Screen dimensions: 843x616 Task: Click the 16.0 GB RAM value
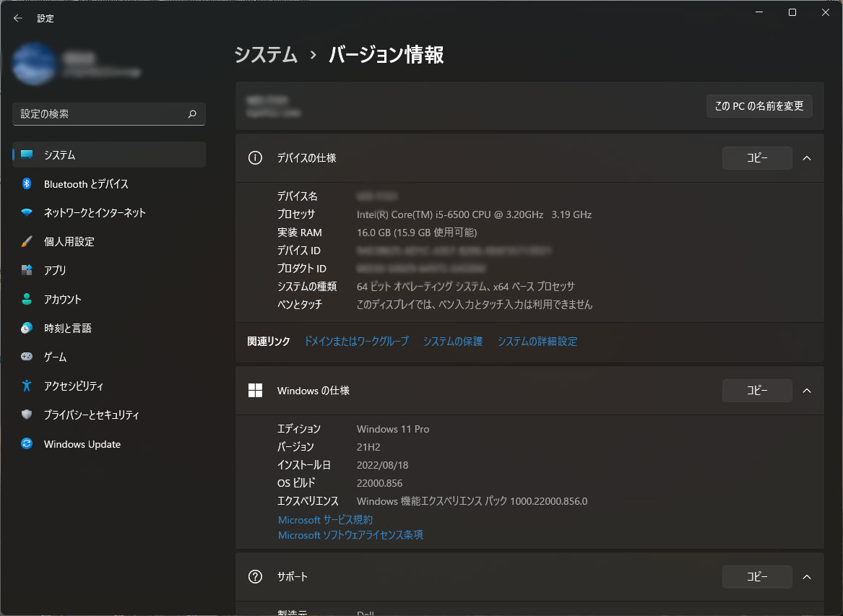coord(417,233)
